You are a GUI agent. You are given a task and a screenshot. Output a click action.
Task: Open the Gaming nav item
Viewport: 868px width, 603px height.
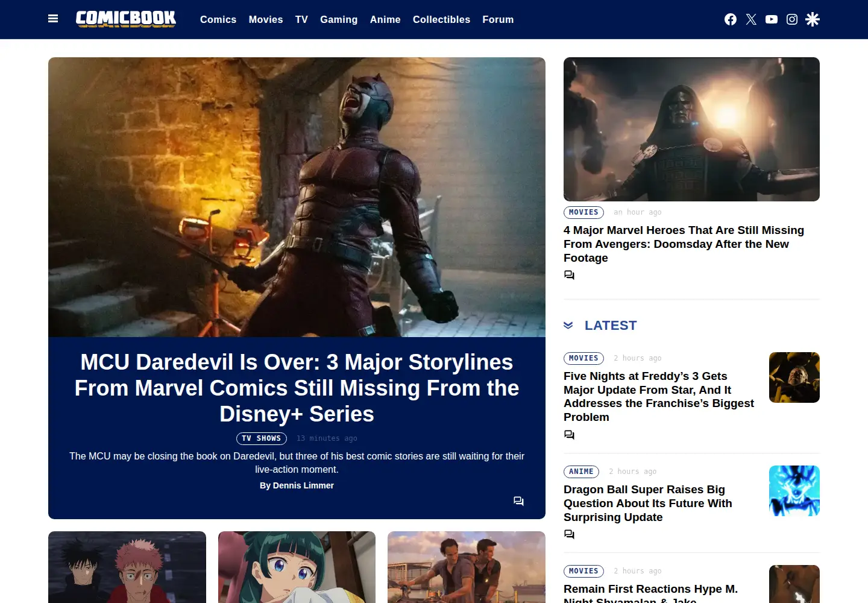339,19
